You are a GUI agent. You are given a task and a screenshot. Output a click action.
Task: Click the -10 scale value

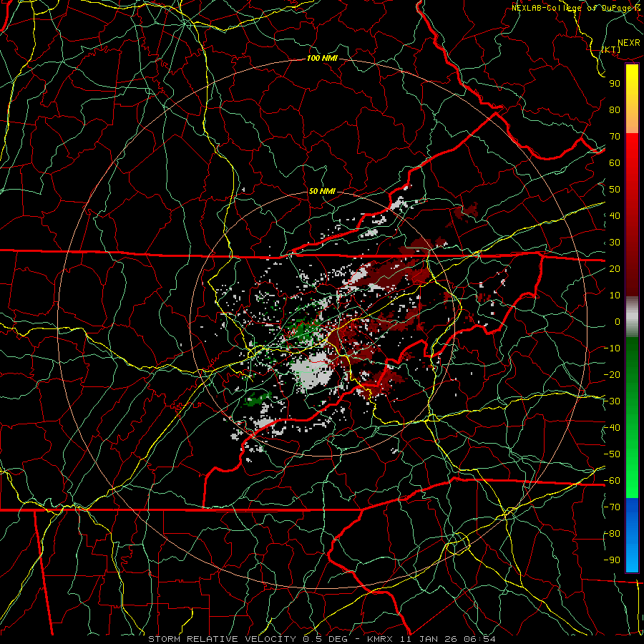click(612, 348)
